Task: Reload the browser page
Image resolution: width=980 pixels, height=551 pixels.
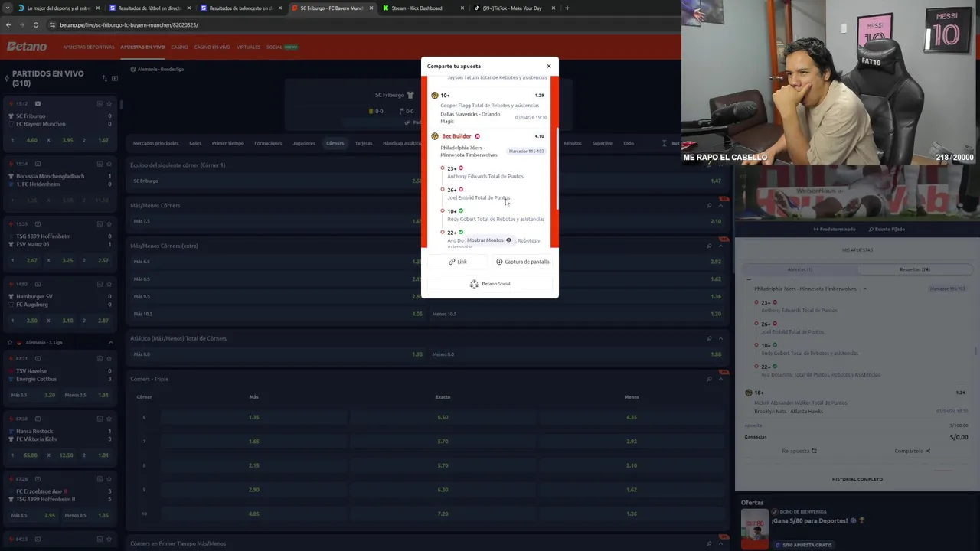Action: (35, 24)
